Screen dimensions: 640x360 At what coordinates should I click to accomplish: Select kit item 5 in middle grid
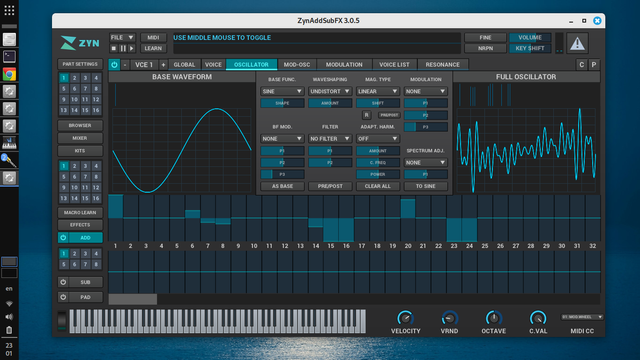click(x=64, y=176)
